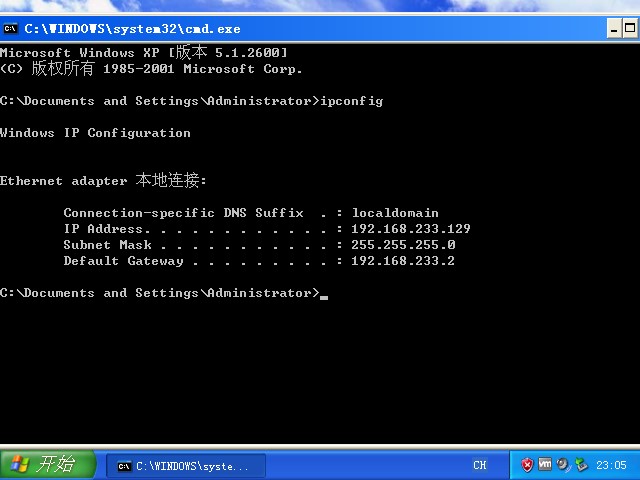The image size is (640, 480).
Task: Minimize the cmd.exe window
Action: pos(614,29)
